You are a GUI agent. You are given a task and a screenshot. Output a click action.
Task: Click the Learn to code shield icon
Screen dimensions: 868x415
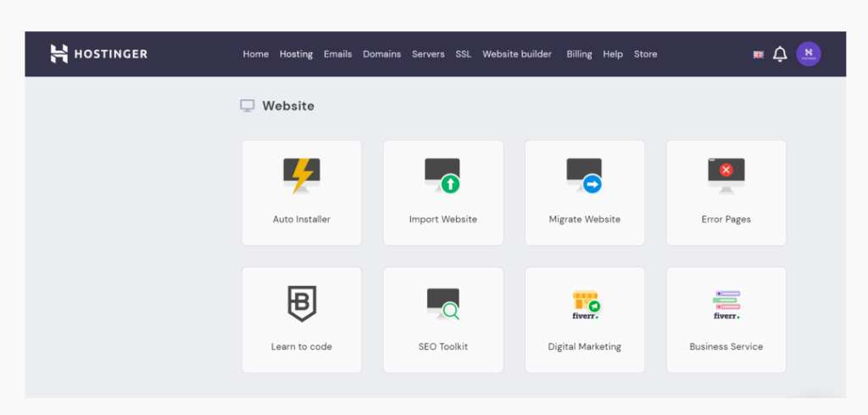pos(301,303)
